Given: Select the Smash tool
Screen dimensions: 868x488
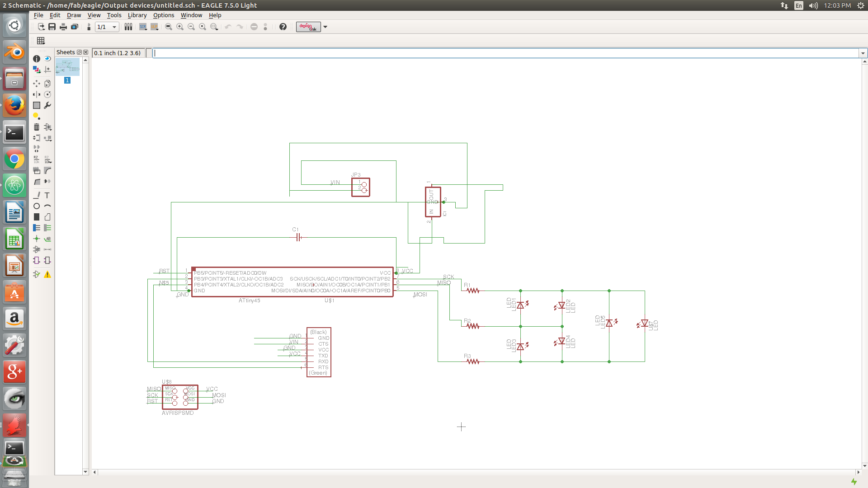Looking at the screenshot, I should (x=37, y=170).
